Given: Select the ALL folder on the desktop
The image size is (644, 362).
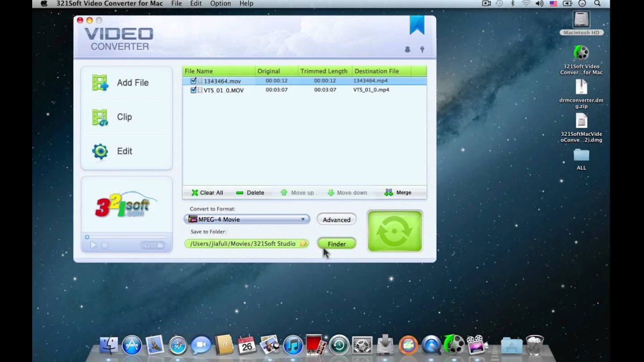Looking at the screenshot, I should tap(581, 159).
